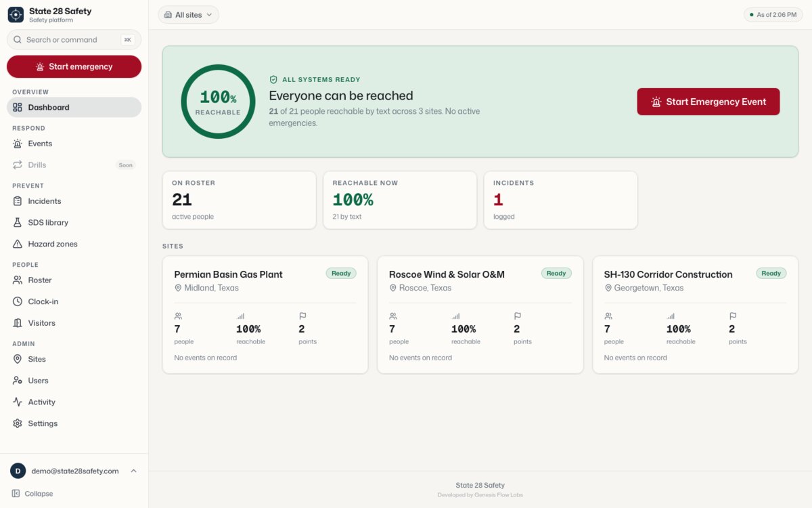Click the Users icon in the Admin section
Image resolution: width=812 pixels, height=508 pixels.
18,381
